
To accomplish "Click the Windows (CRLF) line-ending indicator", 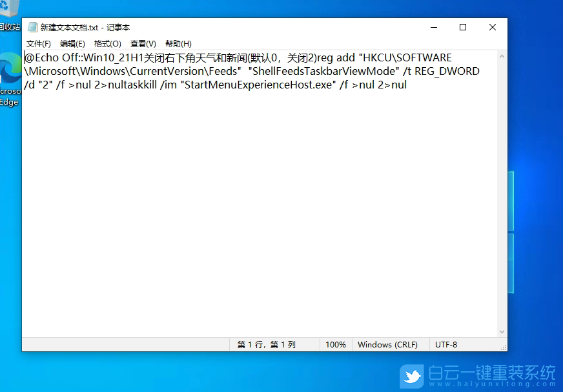I will click(x=390, y=344).
